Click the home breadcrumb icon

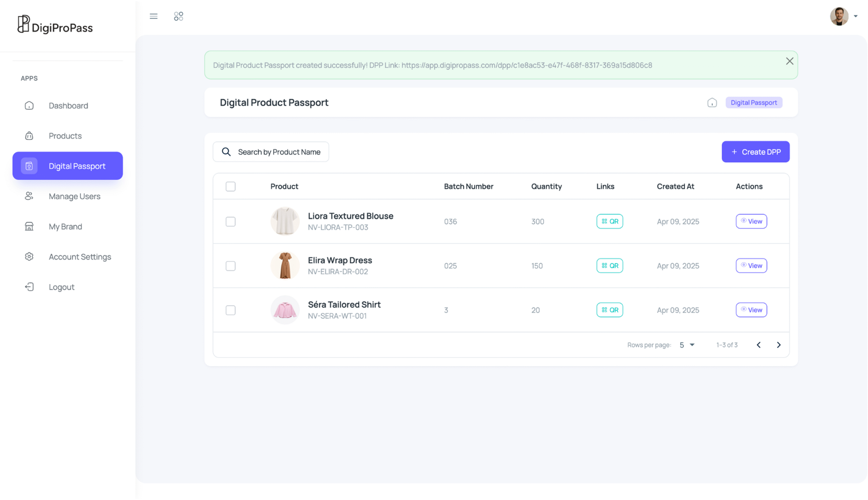(712, 103)
